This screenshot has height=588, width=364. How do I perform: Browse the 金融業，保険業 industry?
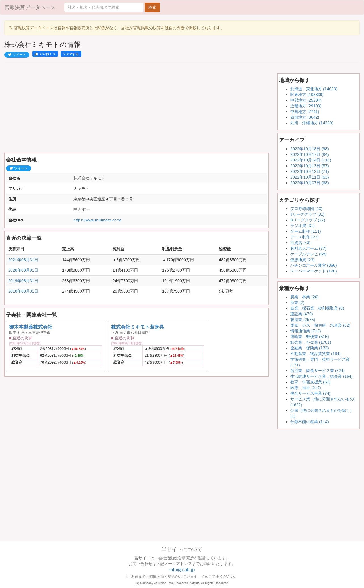pyautogui.click(x=309, y=348)
